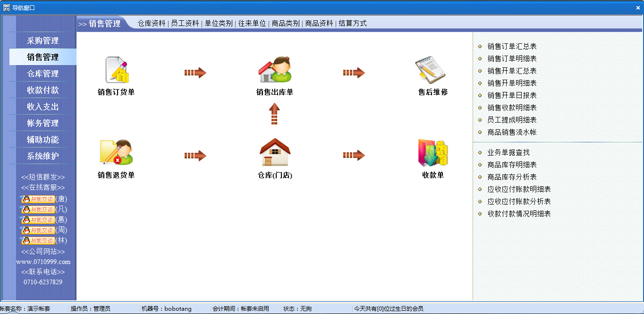Open 辅助功能 module
The width and height of the screenshot is (644, 314).
pos(43,140)
